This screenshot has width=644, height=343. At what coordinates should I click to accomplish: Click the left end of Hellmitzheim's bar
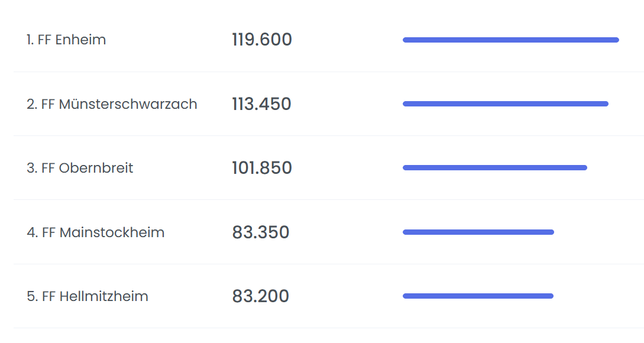406,296
